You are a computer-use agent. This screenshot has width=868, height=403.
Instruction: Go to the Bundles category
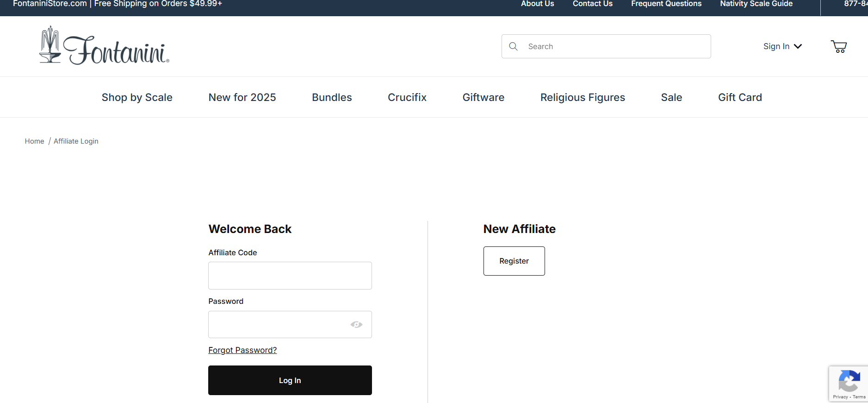click(x=332, y=97)
